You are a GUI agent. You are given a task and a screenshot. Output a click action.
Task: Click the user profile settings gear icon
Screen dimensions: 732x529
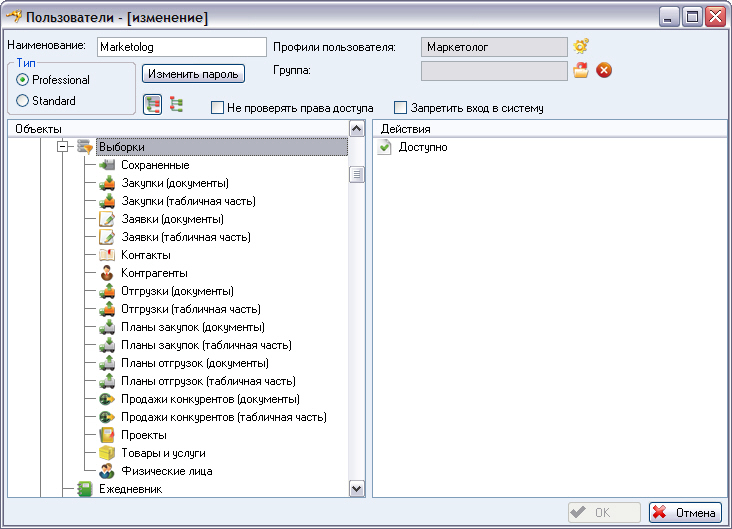coord(581,46)
